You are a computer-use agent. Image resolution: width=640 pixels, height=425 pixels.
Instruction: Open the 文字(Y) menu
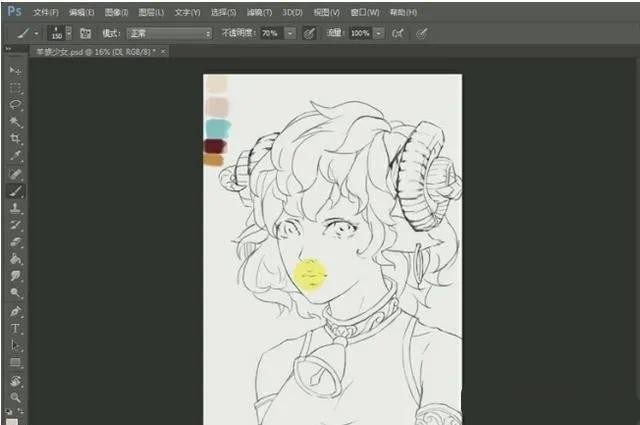(x=187, y=12)
